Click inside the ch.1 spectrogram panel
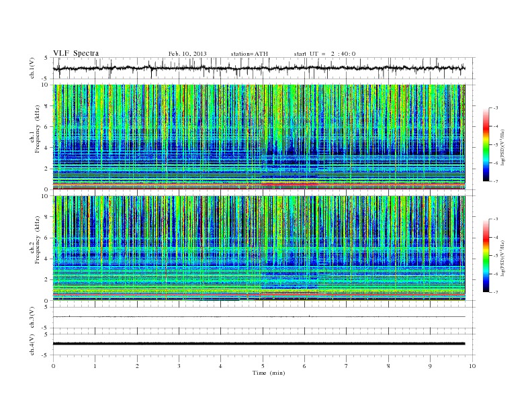The image size is (532, 411). [259, 137]
